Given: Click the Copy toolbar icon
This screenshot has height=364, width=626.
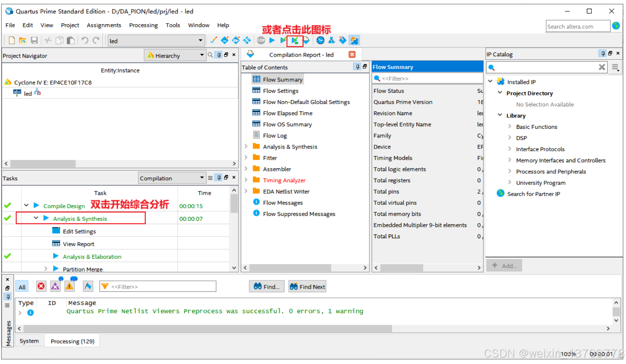Looking at the screenshot, I should [x=59, y=40].
